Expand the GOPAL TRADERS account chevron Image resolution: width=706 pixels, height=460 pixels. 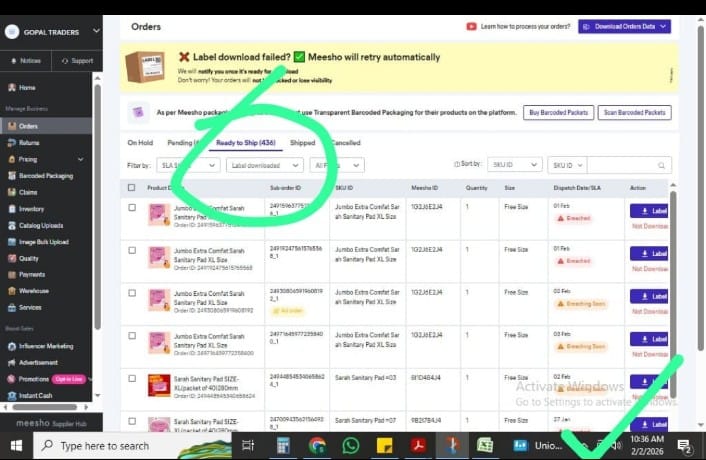96,32
